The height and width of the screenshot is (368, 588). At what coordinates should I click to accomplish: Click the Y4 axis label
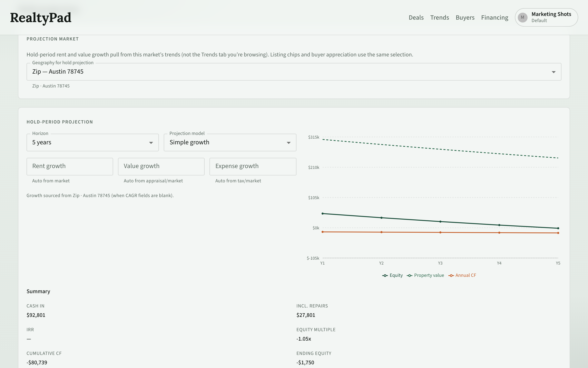499,263
